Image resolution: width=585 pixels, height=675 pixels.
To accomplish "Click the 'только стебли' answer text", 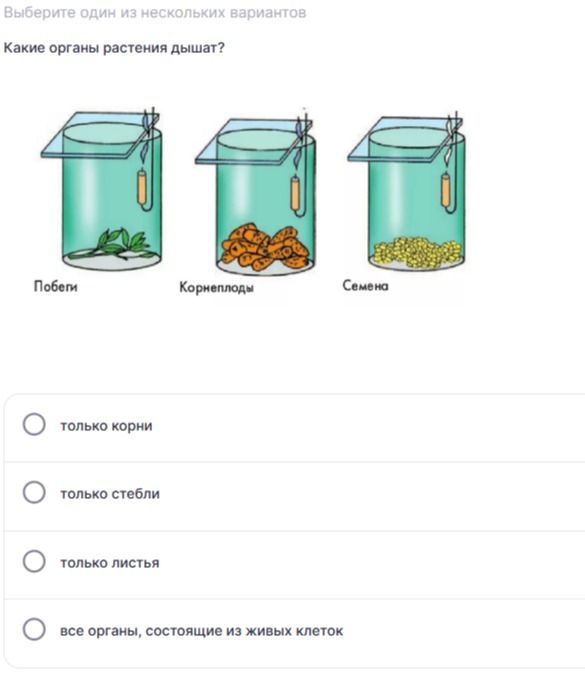I will pyautogui.click(x=110, y=494).
